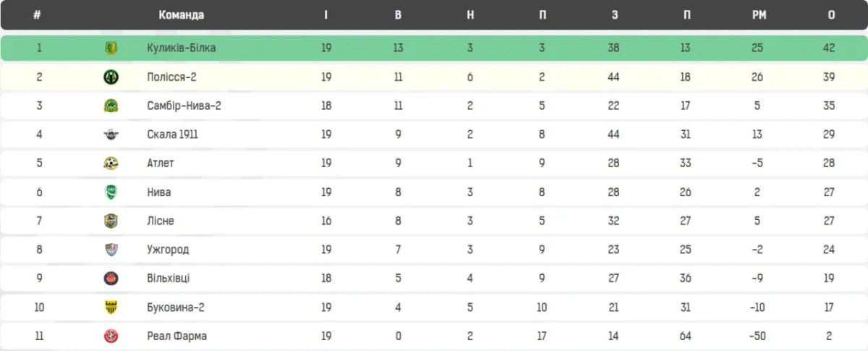The height and width of the screenshot is (351, 868).
Task: Click the Реал Фарма team logo
Action: [111, 336]
